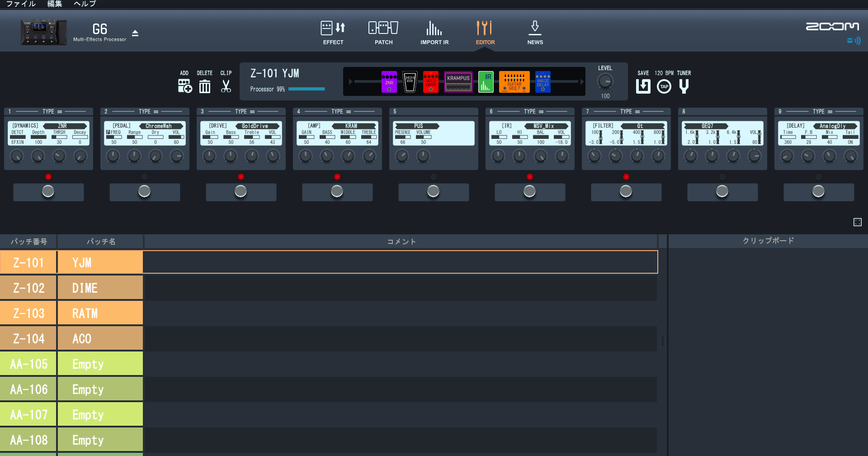The height and width of the screenshot is (456, 868).
Task: Click the ACO patch comment field
Action: (400, 338)
